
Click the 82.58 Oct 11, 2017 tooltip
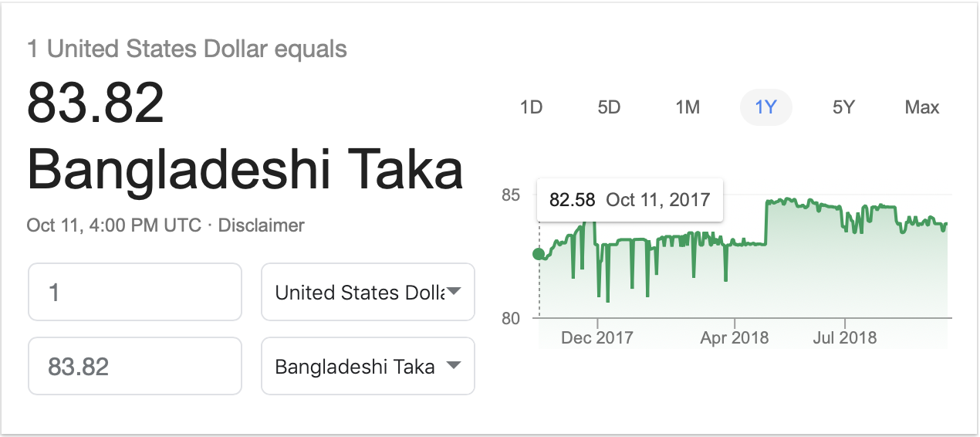pyautogui.click(x=630, y=200)
